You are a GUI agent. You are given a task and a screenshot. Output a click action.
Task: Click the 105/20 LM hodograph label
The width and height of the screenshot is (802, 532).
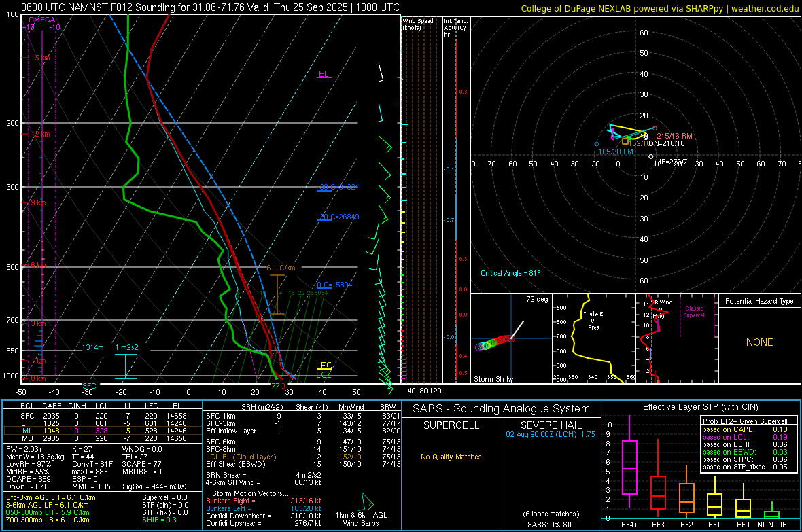click(616, 152)
